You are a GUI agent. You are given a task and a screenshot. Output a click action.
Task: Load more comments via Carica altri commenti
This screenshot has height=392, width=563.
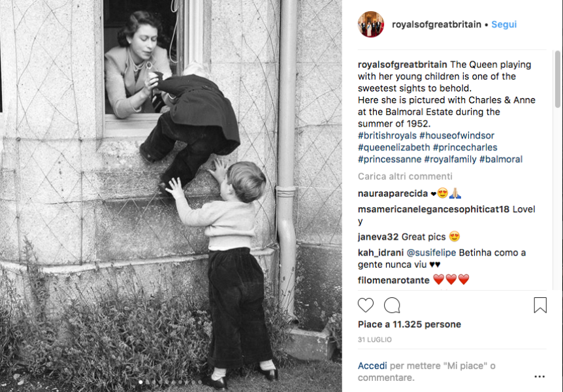pyautogui.click(x=405, y=176)
